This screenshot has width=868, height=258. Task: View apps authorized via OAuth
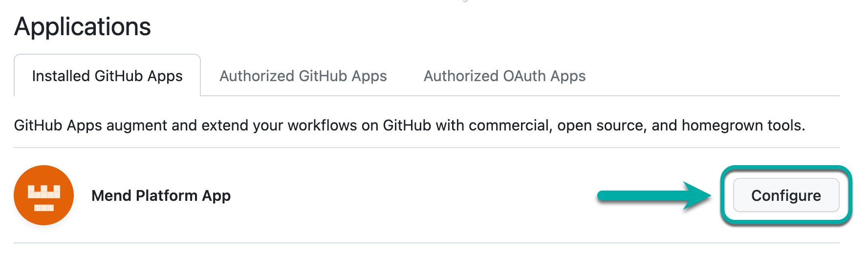pos(504,76)
